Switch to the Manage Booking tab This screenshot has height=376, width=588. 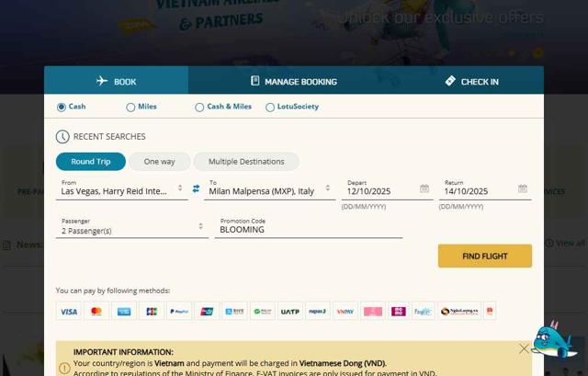(294, 82)
